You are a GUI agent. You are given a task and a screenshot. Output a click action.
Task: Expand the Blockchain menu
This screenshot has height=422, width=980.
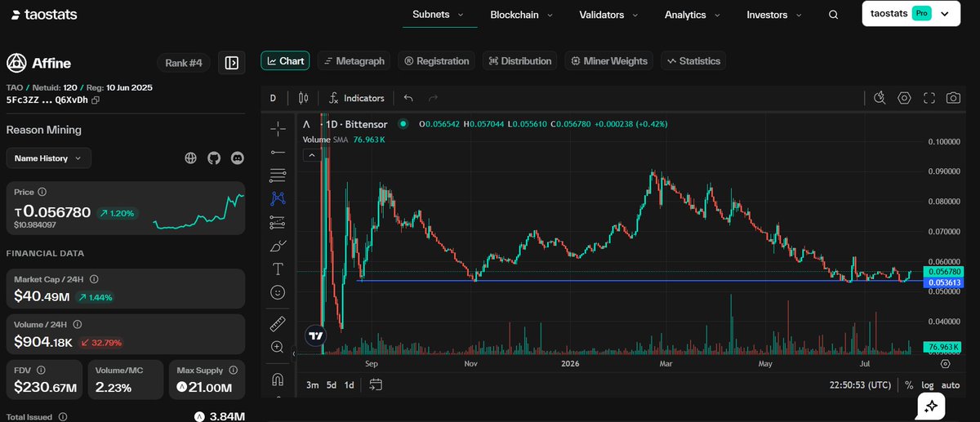click(521, 15)
